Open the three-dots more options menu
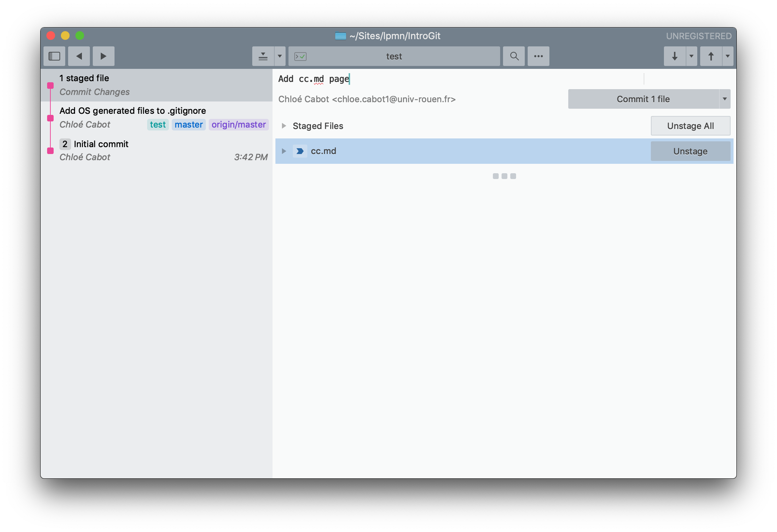 point(539,56)
